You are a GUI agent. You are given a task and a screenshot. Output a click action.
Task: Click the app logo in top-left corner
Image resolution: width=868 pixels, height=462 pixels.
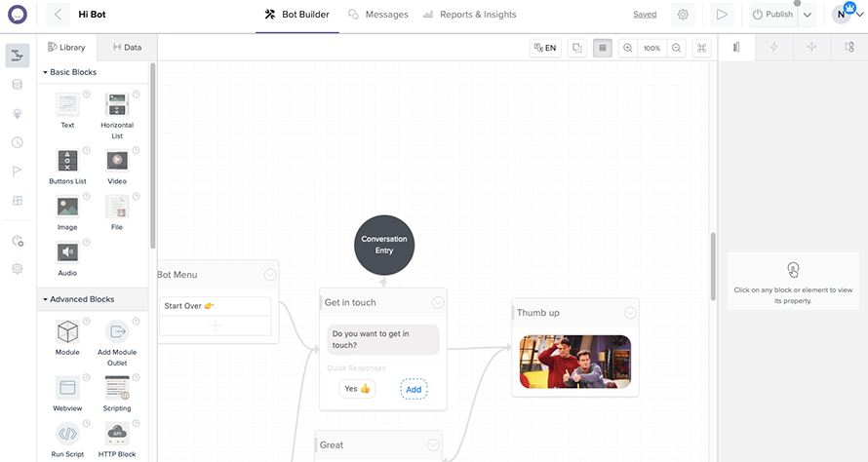[x=18, y=15]
